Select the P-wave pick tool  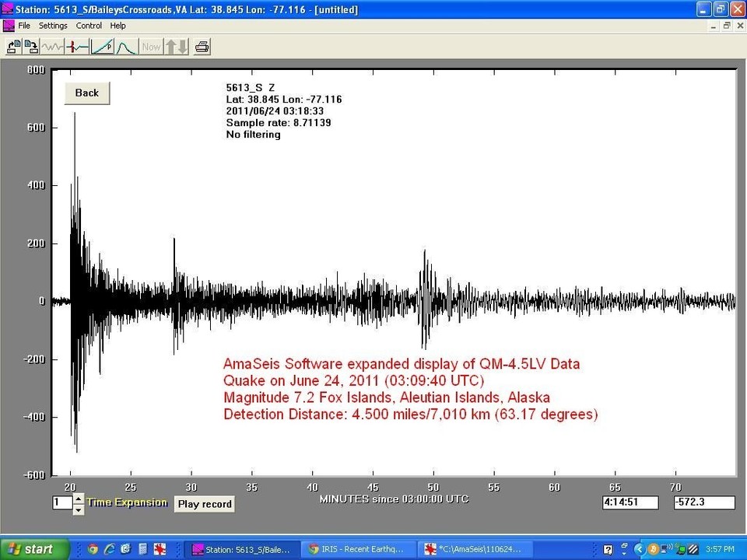(101, 47)
